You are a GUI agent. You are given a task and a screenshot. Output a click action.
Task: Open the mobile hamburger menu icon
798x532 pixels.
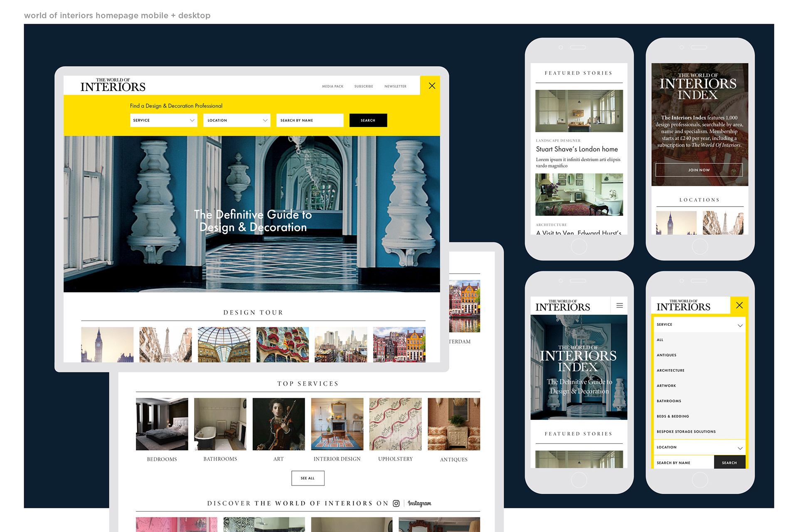point(620,305)
